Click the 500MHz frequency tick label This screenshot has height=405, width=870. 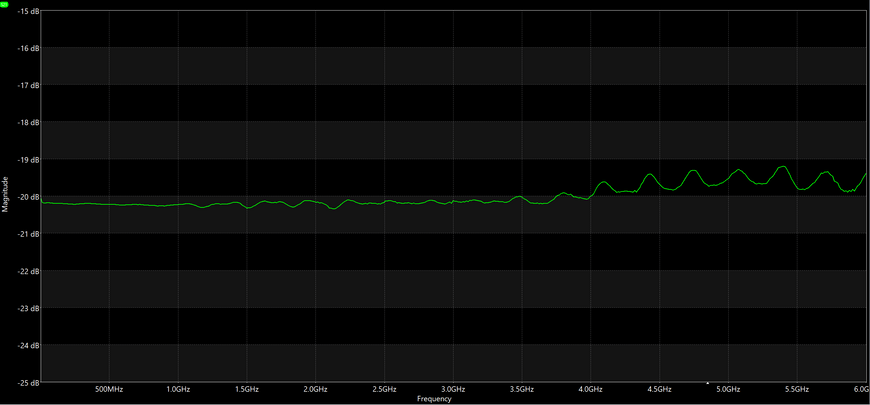[109, 390]
